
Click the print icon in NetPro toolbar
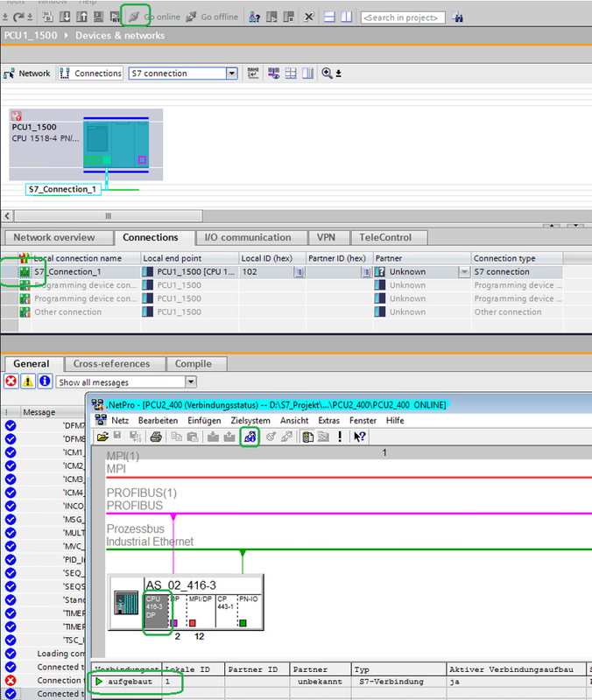pyautogui.click(x=156, y=436)
